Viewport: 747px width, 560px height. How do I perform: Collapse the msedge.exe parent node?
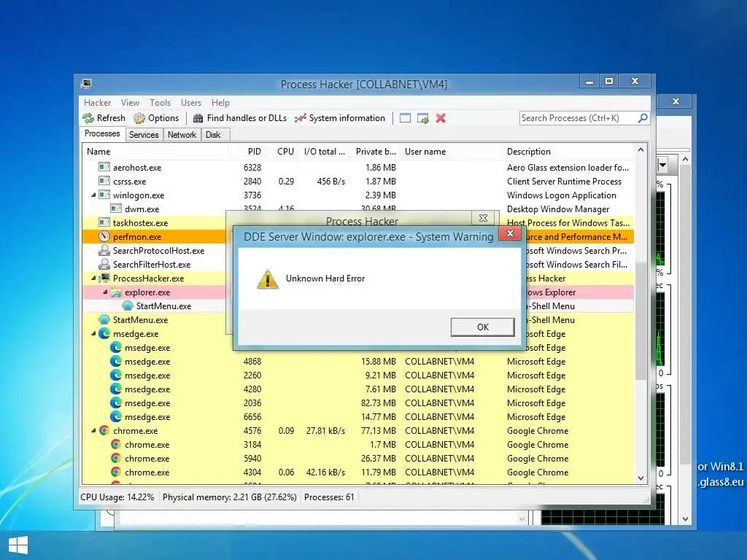93,334
